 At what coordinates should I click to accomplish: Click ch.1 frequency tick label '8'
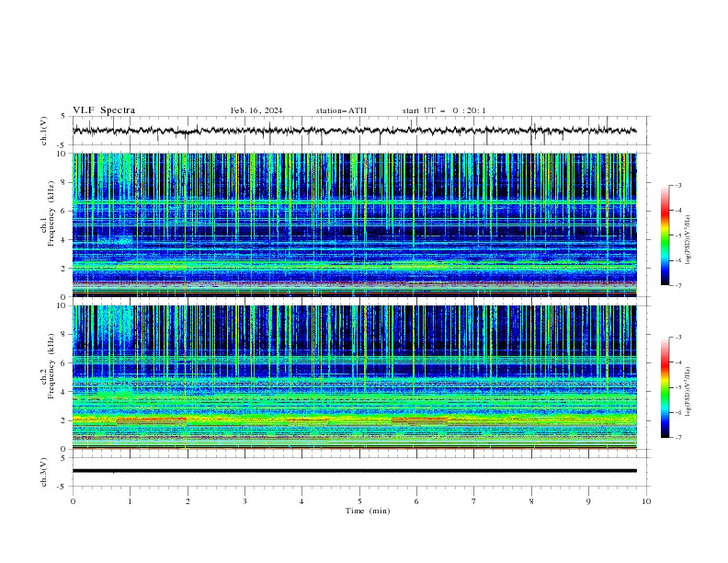64,182
